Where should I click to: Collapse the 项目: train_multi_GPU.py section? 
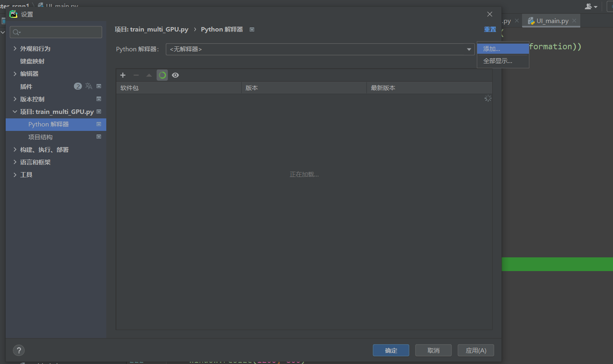click(x=15, y=112)
